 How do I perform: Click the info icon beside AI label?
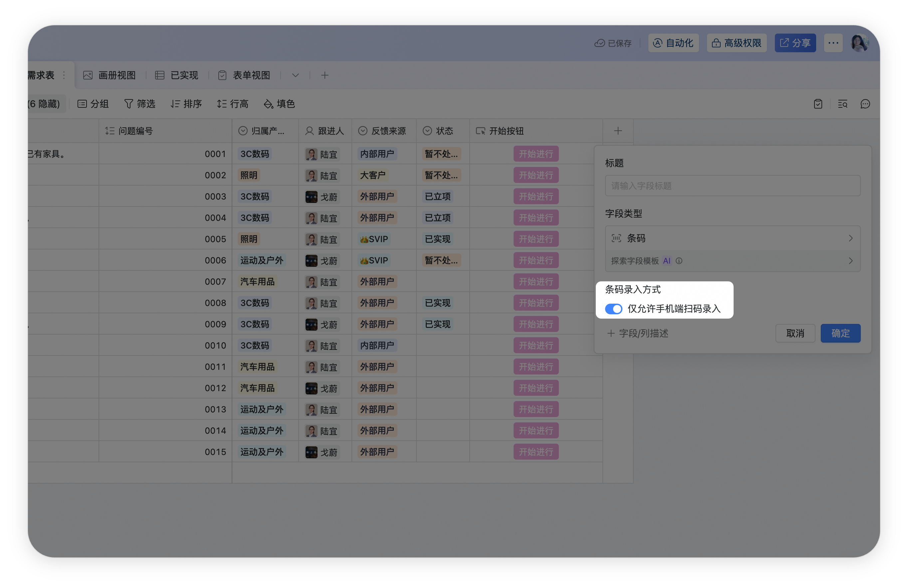679,261
